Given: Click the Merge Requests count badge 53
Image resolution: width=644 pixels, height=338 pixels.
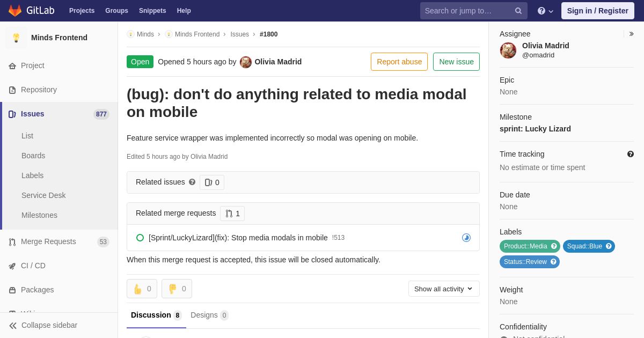Looking at the screenshot, I should (x=103, y=242).
